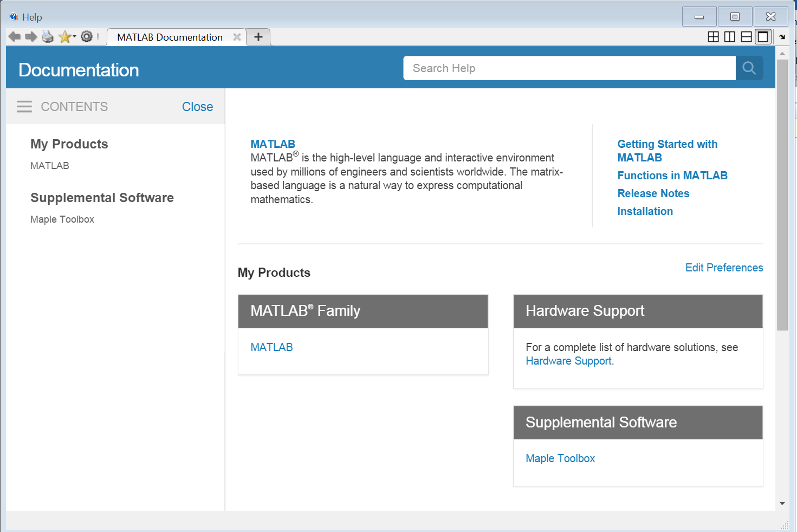Viewport: 797px width, 532px height.
Task: Select the single pane layout
Action: (763, 37)
